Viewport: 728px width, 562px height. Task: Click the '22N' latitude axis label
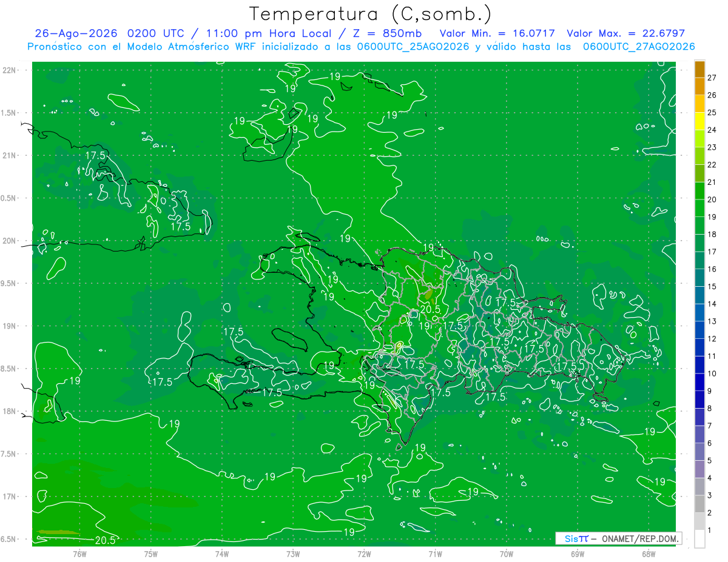pyautogui.click(x=10, y=70)
